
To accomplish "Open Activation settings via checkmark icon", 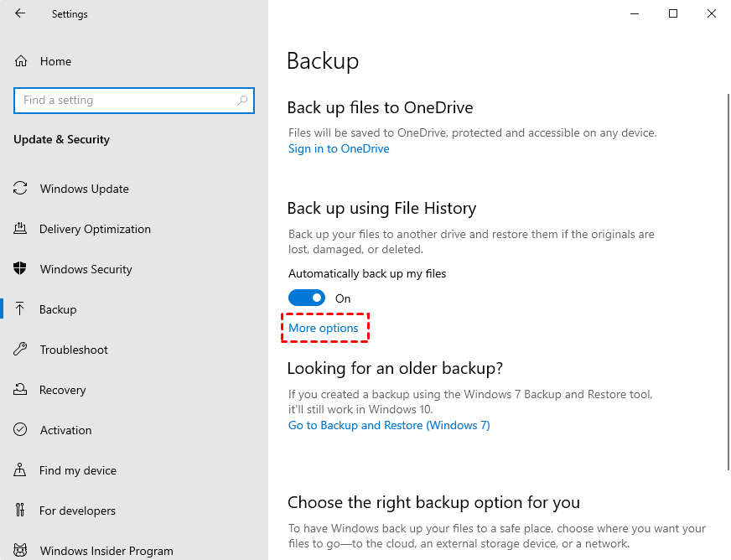I will point(20,430).
